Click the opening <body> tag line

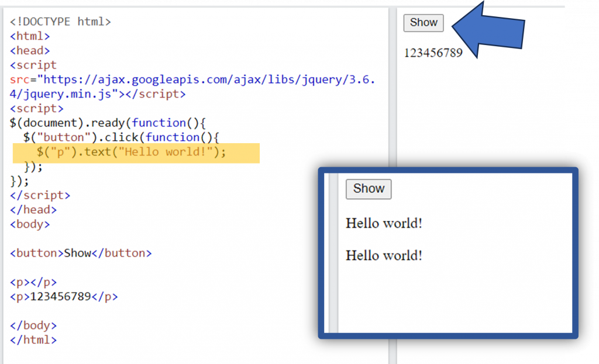coord(30,224)
